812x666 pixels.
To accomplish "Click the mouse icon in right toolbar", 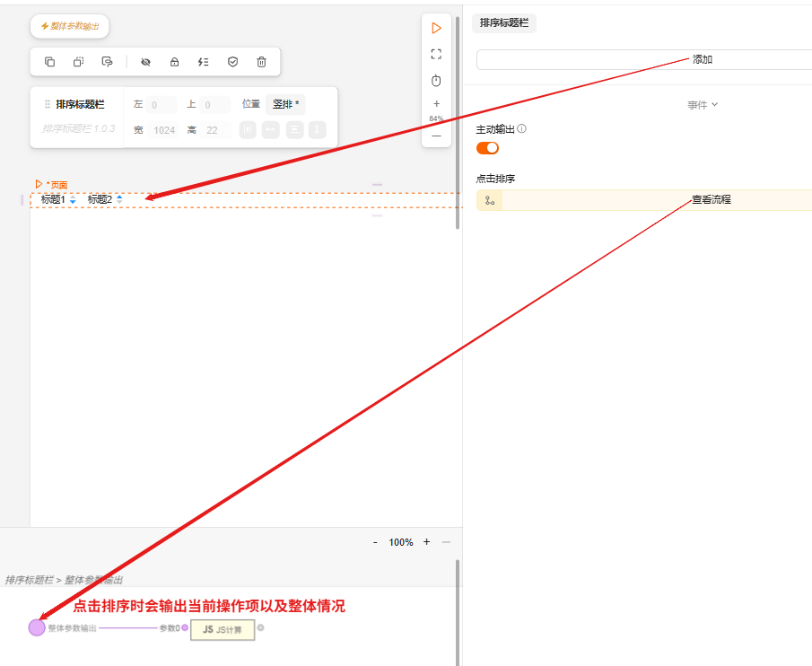I will click(x=436, y=81).
